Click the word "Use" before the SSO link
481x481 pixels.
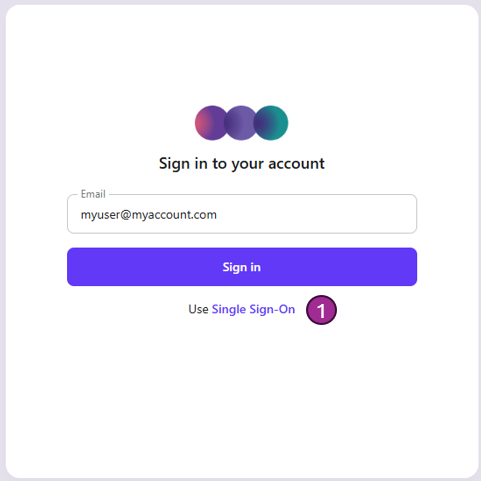pos(198,309)
